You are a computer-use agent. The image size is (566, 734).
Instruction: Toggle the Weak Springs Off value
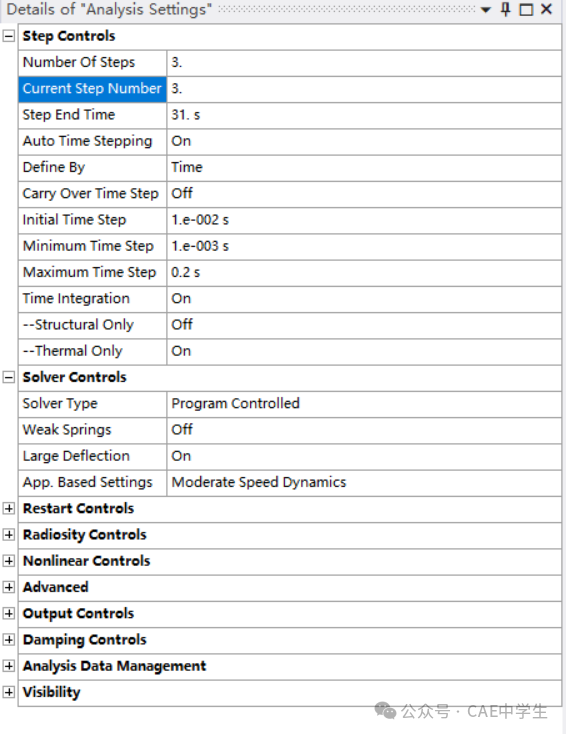[x=364, y=430]
